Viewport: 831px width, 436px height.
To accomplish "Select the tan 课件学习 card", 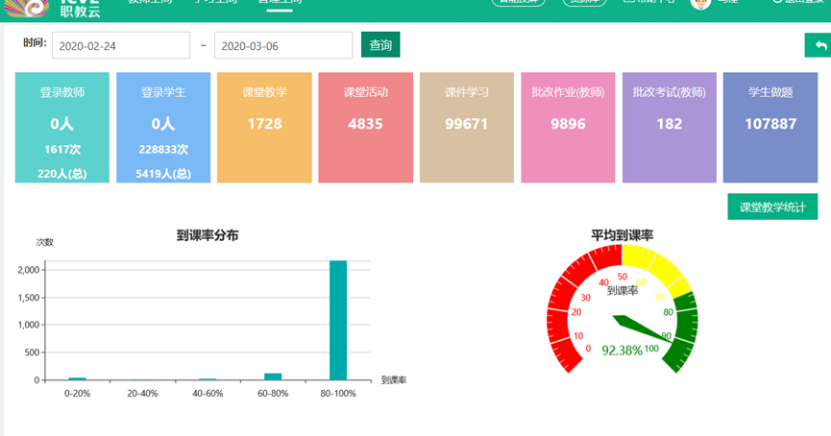I will (466, 127).
